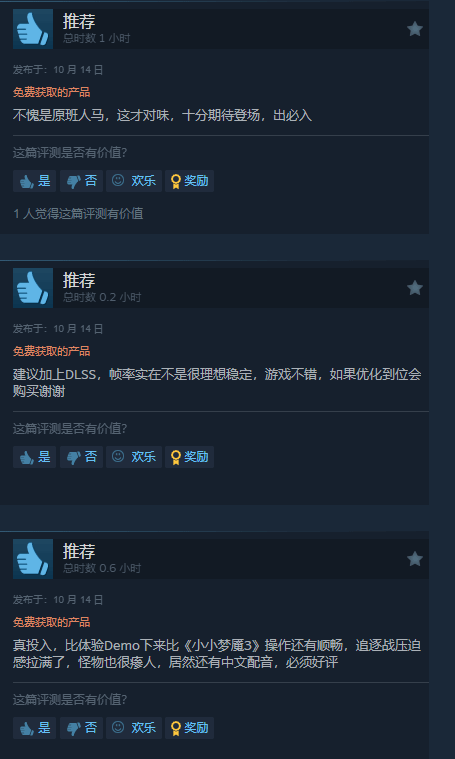
Task: Mark first review as 欢乐
Action: coord(134,181)
